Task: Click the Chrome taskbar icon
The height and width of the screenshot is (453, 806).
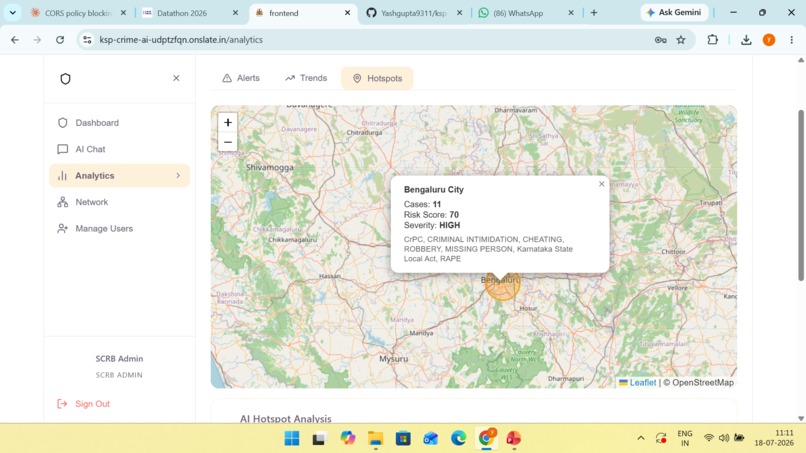Action: (x=486, y=438)
